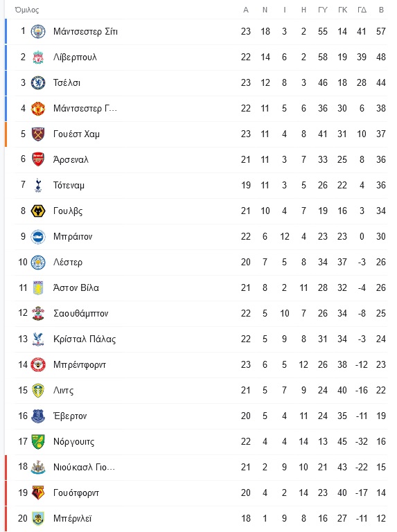This screenshot has width=397, height=532.
Task: Click the Chelsea club crest icon
Action: 38,83
